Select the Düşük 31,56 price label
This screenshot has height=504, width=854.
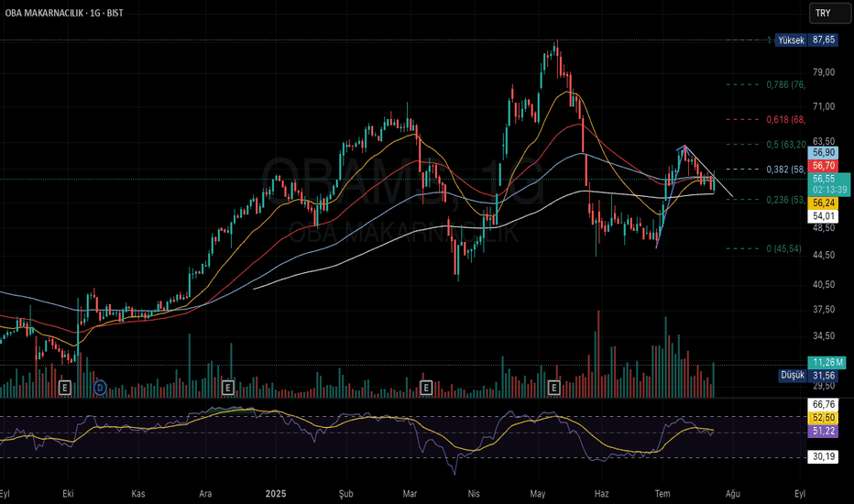[807, 376]
